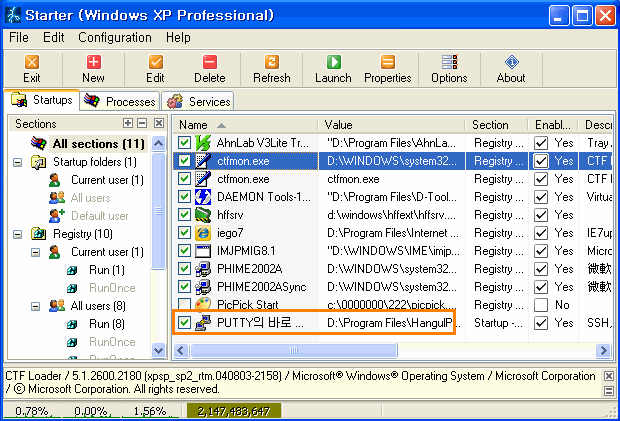The width and height of the screenshot is (620, 421).
Task: Click the Value column header
Action: (391, 125)
